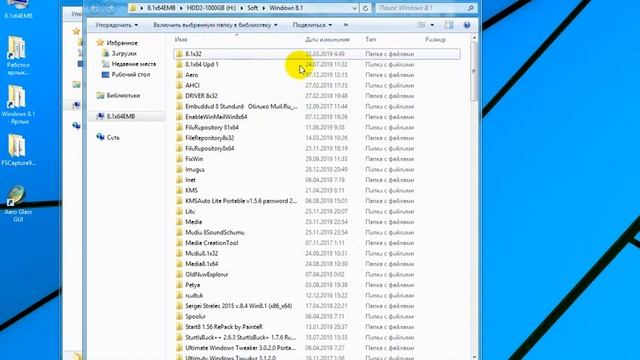Viewport: 640px width, 360px height.
Task: Click the Загрузки icon in navigation pane
Action: point(105,53)
